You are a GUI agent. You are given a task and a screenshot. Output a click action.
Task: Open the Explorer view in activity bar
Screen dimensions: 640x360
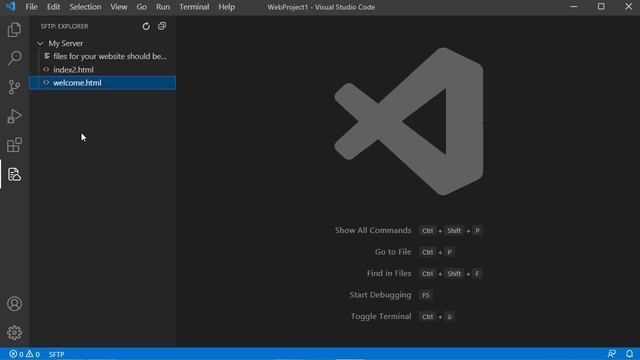point(14,30)
